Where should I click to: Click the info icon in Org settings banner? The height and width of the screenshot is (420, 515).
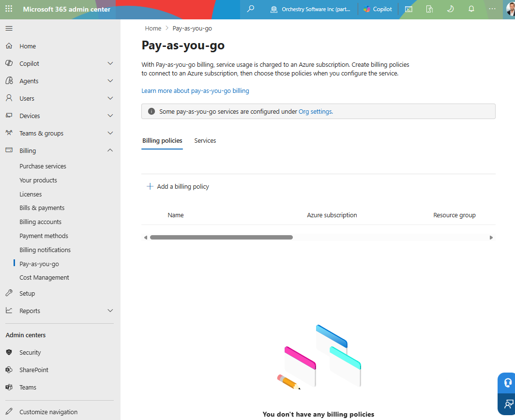151,111
